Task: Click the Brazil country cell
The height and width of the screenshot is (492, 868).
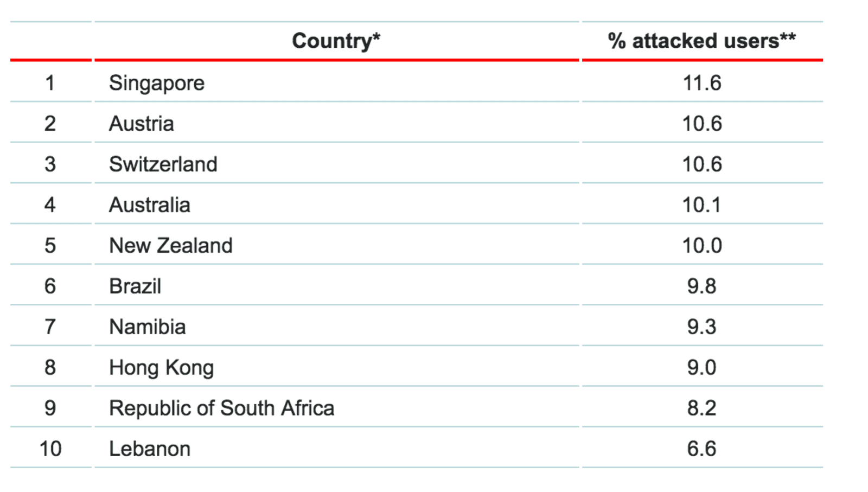Action: tap(135, 286)
